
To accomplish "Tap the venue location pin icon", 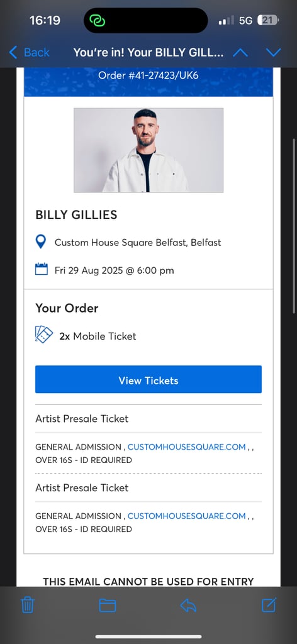I will pyautogui.click(x=41, y=242).
